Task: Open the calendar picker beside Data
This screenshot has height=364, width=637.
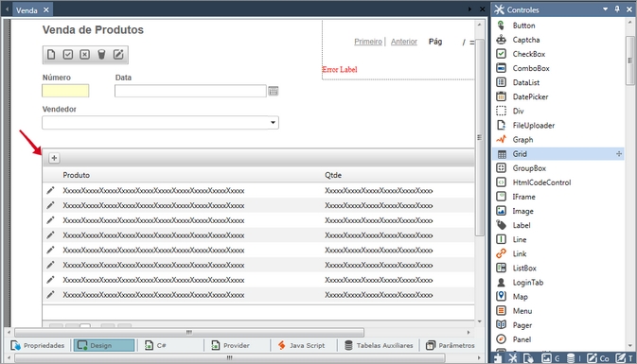Action: (274, 91)
